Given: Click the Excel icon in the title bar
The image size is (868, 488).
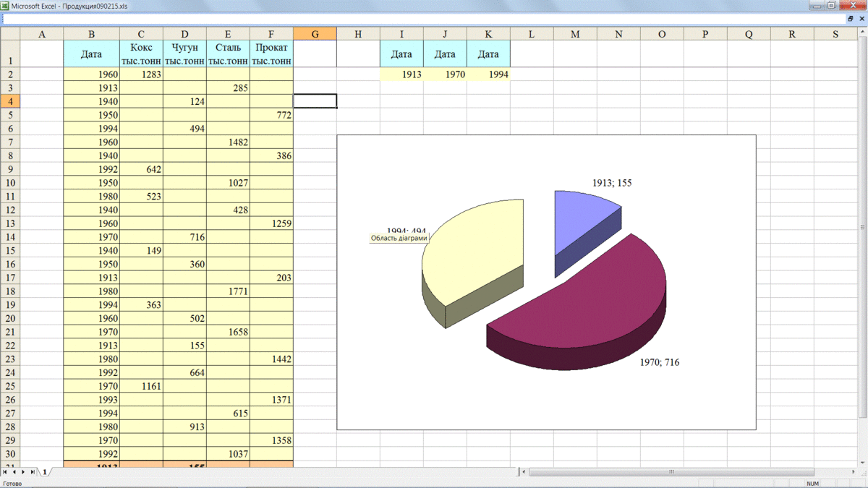Looking at the screenshot, I should click(5, 5).
